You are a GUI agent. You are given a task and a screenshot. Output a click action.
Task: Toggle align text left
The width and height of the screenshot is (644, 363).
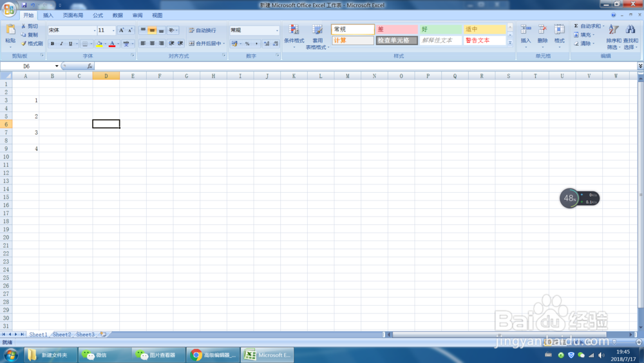[143, 43]
